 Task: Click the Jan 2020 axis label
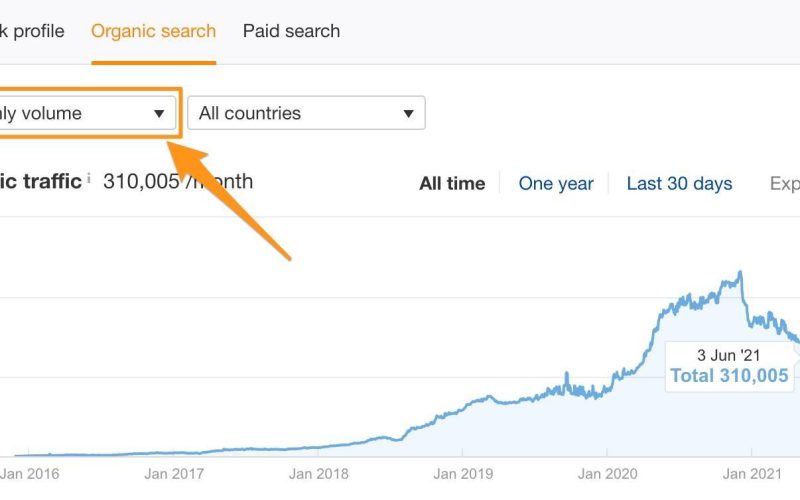(x=608, y=474)
